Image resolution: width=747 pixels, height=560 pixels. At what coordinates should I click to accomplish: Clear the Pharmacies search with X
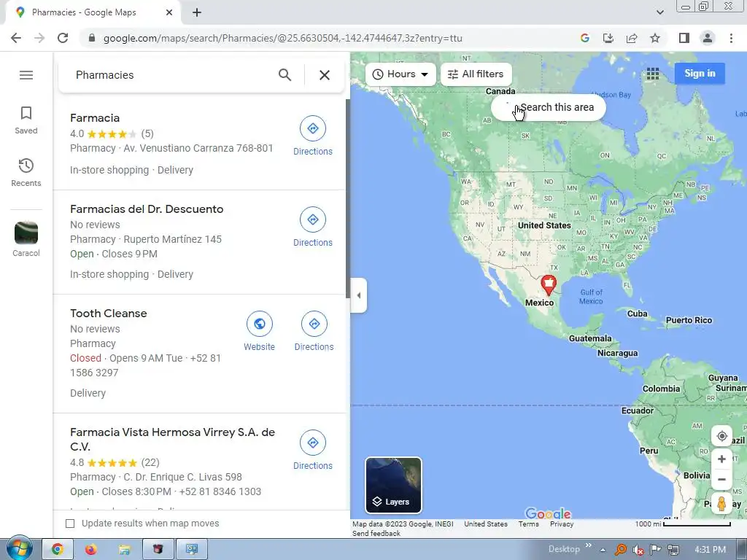(x=325, y=75)
